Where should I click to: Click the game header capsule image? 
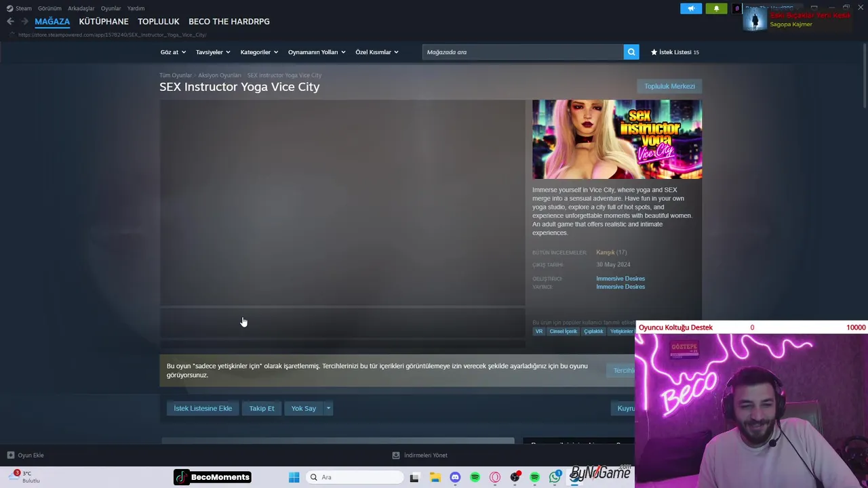pos(617,140)
